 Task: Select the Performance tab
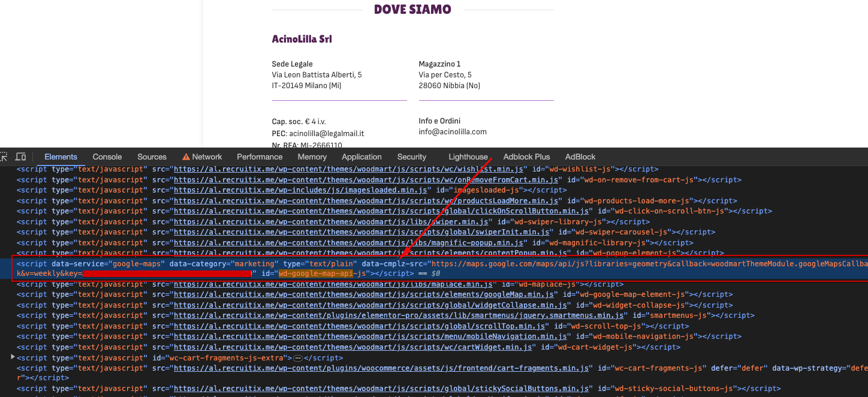260,157
